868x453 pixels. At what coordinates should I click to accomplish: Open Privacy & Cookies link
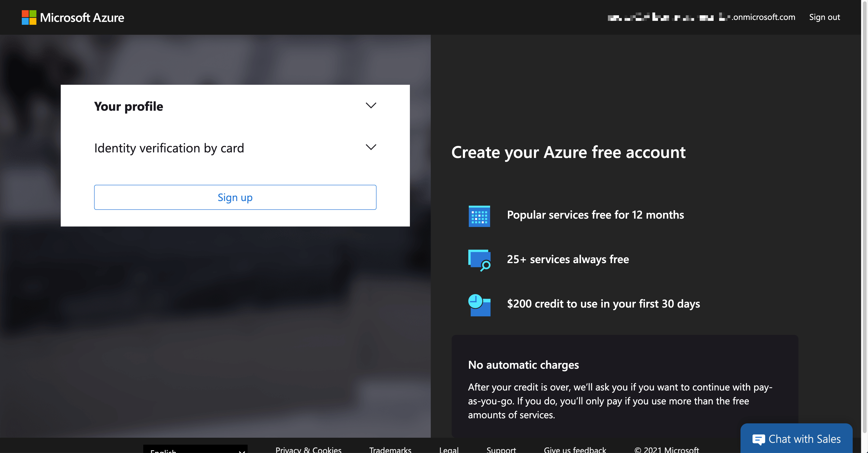click(x=308, y=450)
